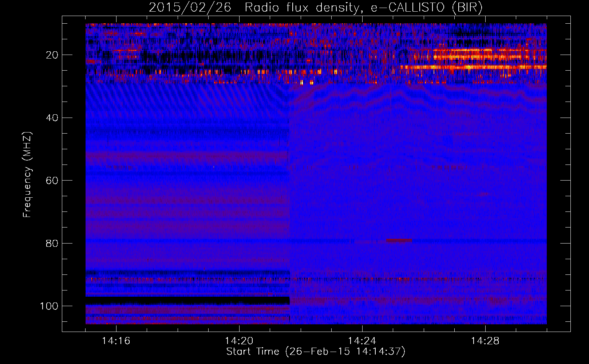The image size is (589, 364).
Task: Click the '100' frequency tick label
Action: click(x=49, y=306)
